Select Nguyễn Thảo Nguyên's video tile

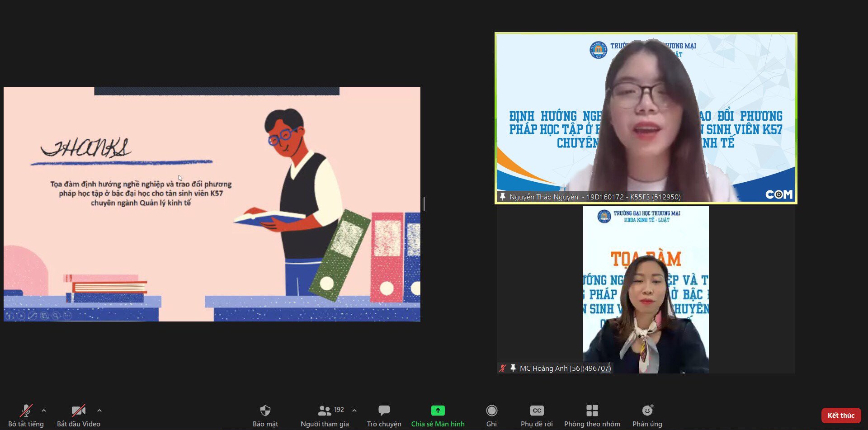(x=646, y=118)
